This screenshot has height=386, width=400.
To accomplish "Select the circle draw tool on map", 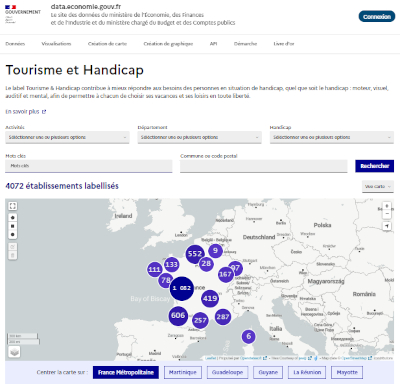I will 13,234.
